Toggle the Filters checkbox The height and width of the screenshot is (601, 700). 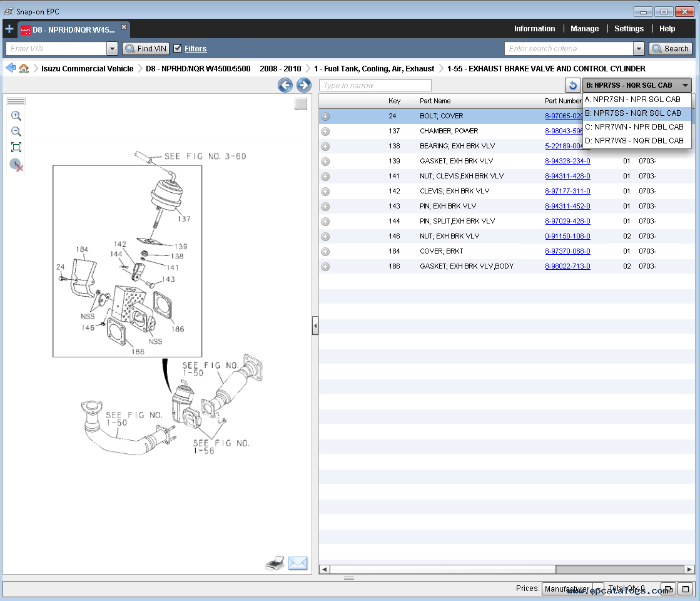click(x=177, y=48)
